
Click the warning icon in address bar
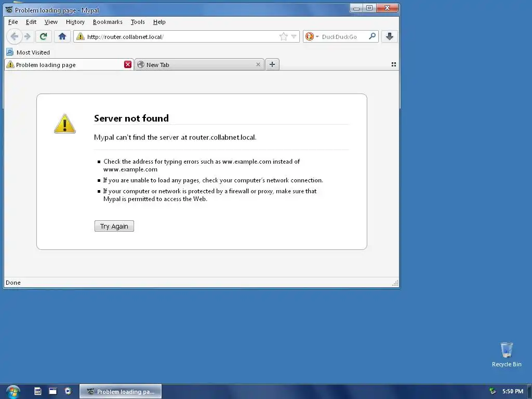click(81, 37)
